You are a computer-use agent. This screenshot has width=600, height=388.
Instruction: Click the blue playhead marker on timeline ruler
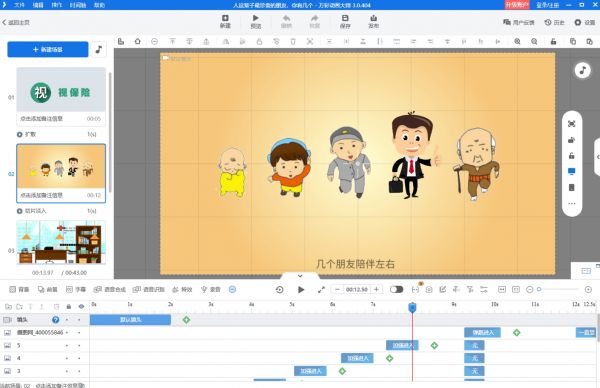412,307
